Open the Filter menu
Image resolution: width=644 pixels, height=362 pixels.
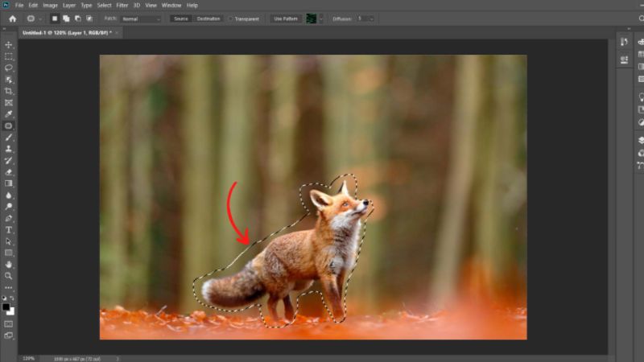tap(122, 6)
